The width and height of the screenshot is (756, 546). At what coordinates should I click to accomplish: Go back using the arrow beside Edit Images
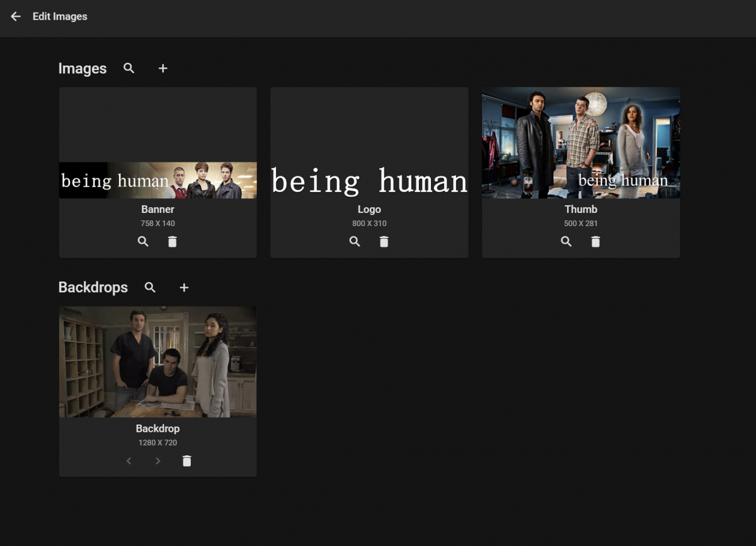tap(16, 16)
